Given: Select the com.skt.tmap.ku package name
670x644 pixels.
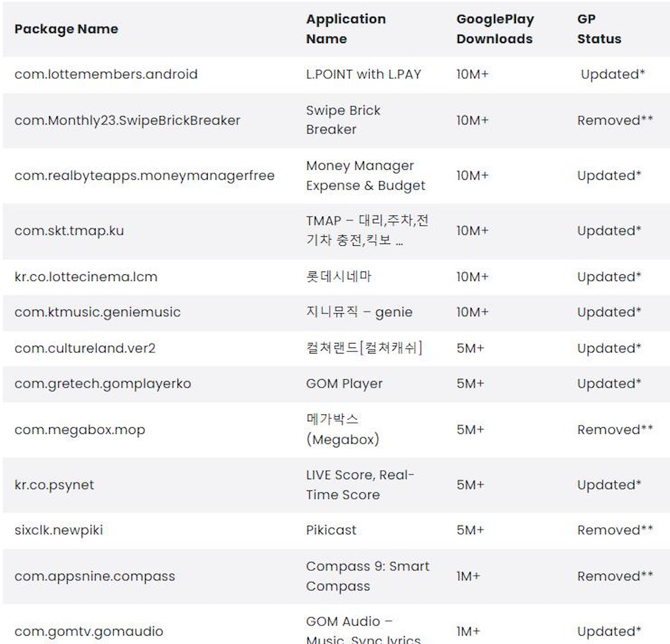Looking at the screenshot, I should [x=69, y=231].
